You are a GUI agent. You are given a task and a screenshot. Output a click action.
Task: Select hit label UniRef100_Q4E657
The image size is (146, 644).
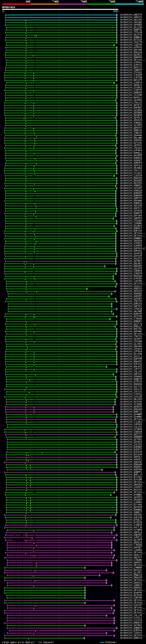click(x=131, y=296)
